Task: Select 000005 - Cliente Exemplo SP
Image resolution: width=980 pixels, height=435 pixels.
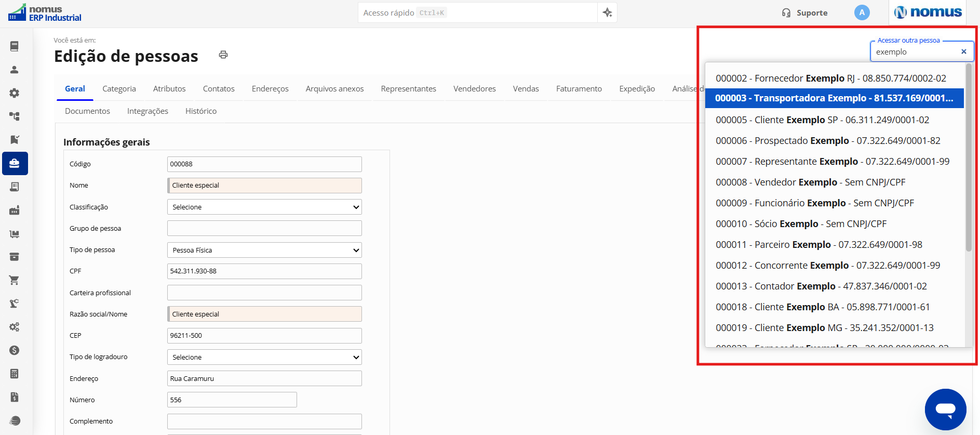Action: [x=835, y=120]
